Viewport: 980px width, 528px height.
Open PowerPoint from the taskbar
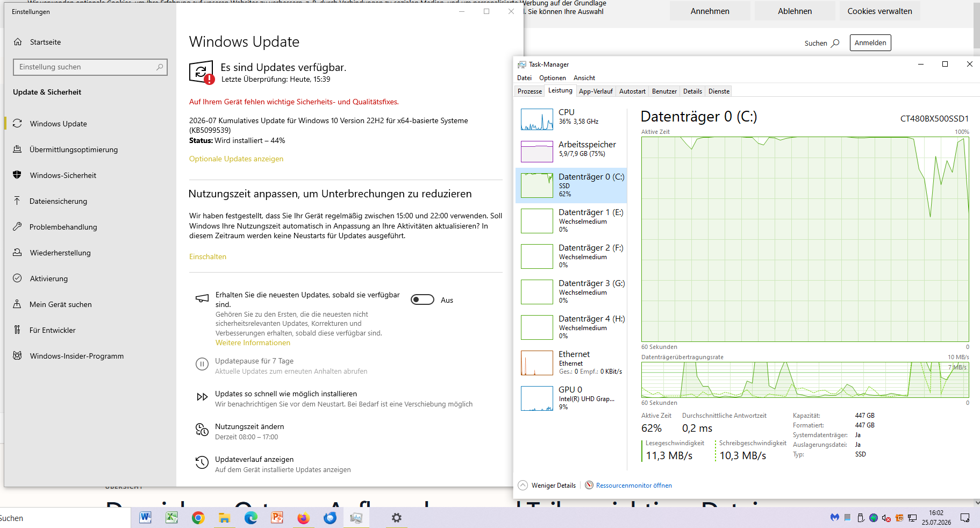(x=277, y=518)
